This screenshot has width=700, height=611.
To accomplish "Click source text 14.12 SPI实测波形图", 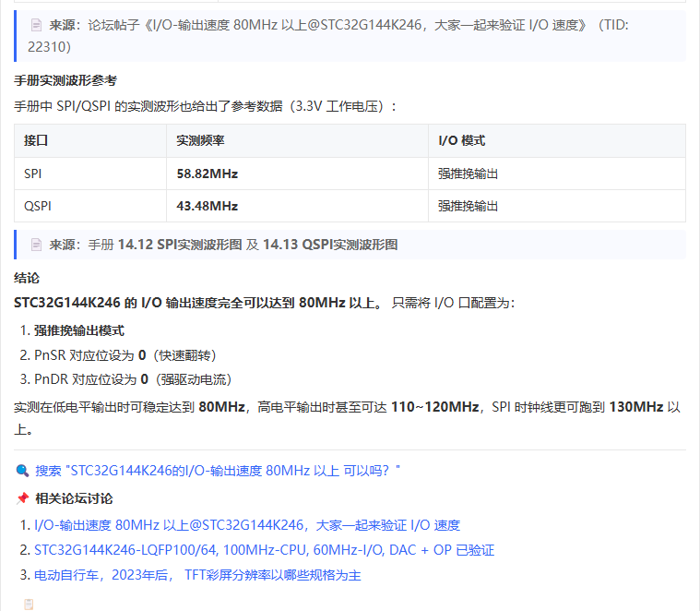I will pos(180,245).
